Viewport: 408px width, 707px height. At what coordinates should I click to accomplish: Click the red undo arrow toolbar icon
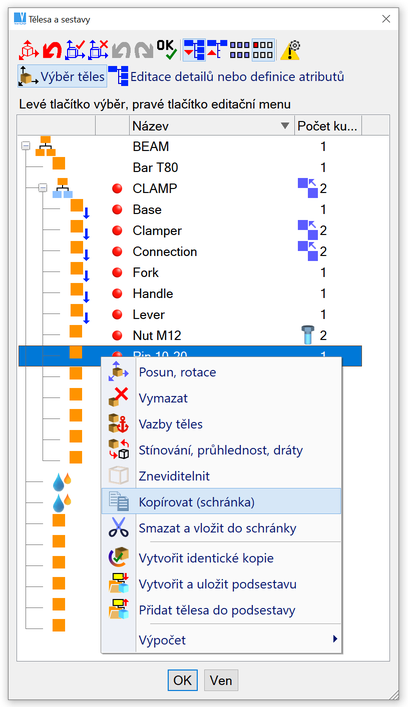point(52,50)
